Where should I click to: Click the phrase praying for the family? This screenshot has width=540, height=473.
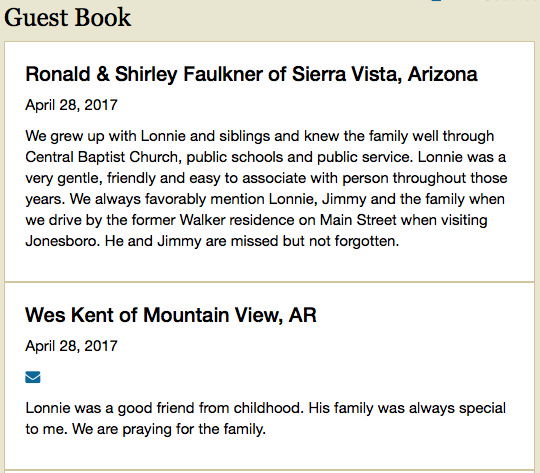194,430
